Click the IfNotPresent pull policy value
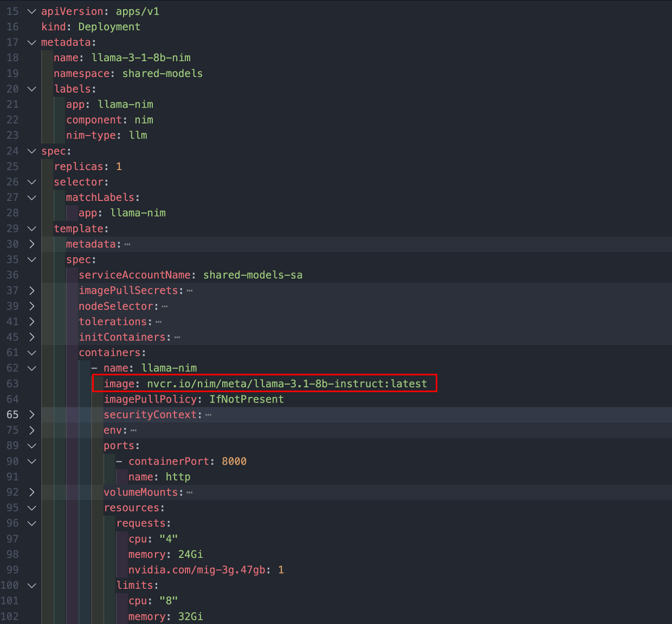This screenshot has width=672, height=624. [247, 399]
